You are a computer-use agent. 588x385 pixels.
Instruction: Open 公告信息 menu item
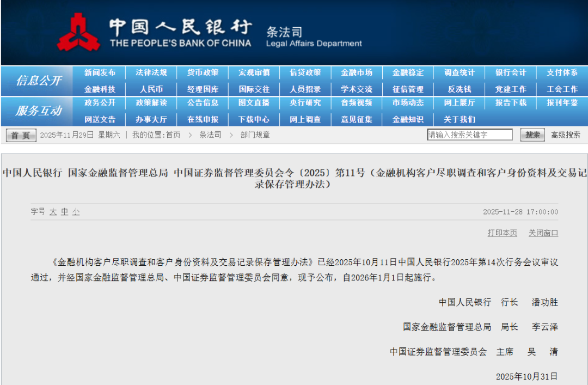click(x=203, y=103)
